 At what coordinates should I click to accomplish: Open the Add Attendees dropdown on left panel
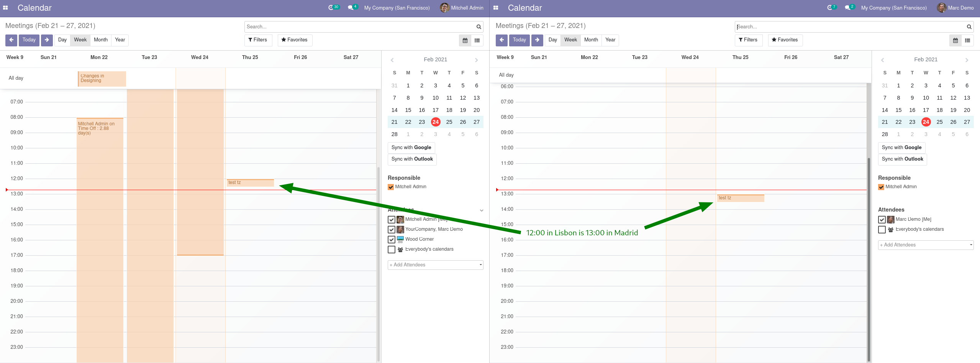[435, 264]
